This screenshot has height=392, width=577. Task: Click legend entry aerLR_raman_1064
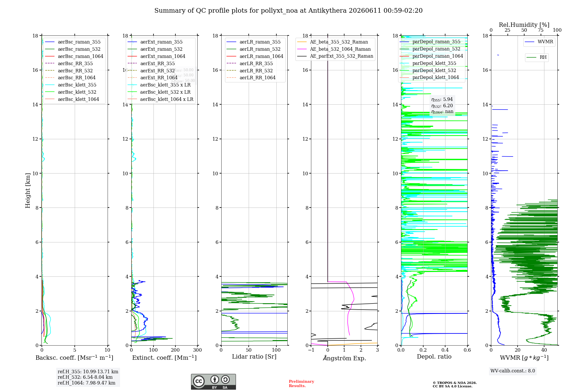pos(255,56)
